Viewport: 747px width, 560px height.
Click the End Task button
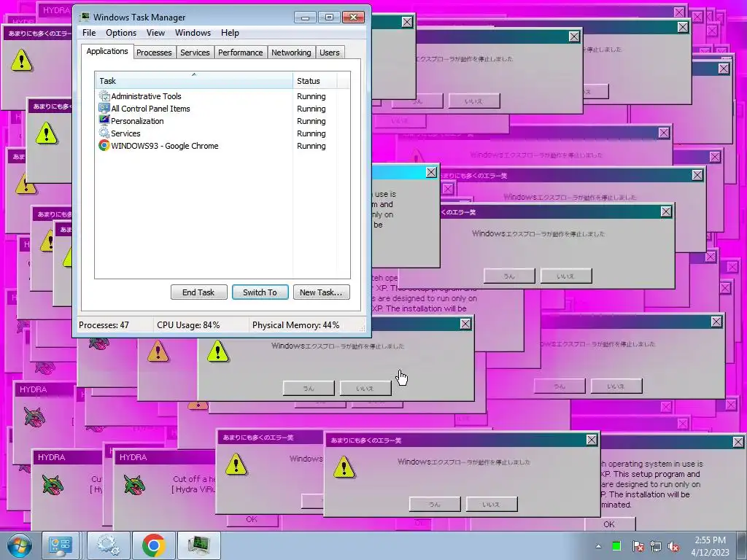[x=198, y=292]
